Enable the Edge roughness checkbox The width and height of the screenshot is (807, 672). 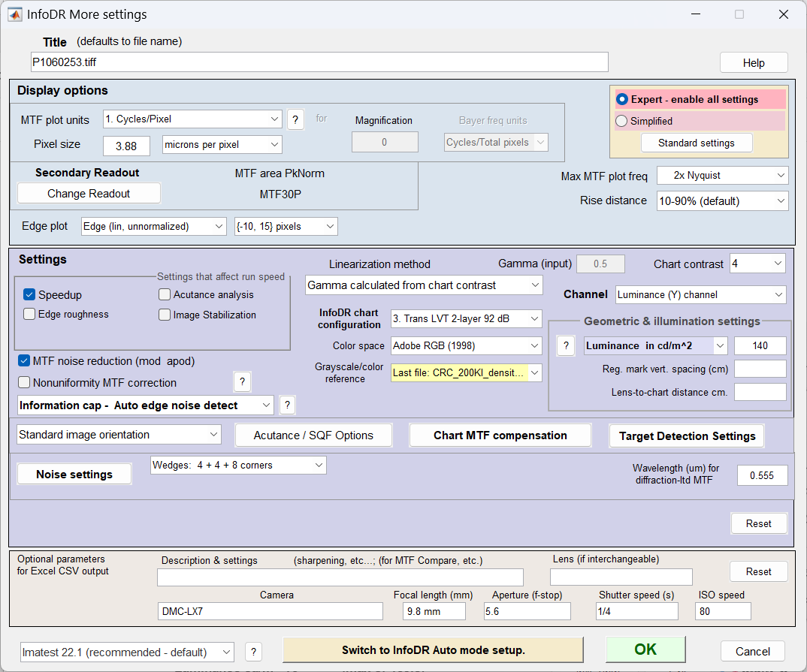click(x=29, y=315)
